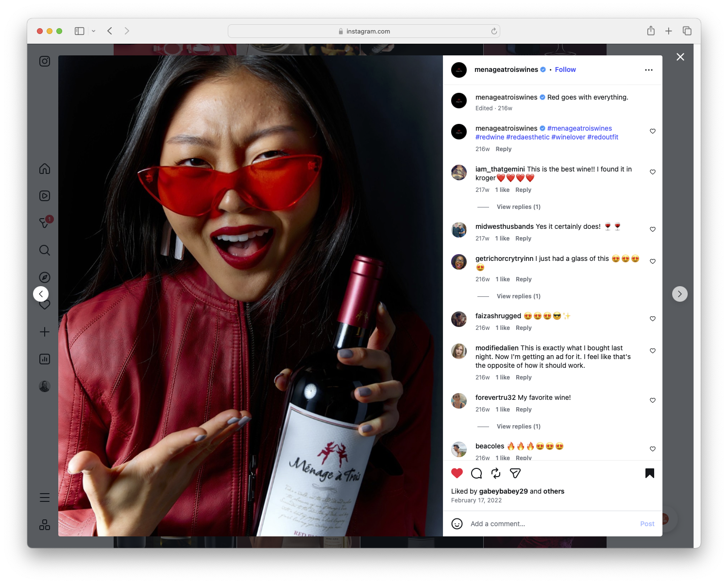View replies under iam_thatgemini's comment
The image size is (728, 584).
pyautogui.click(x=518, y=206)
